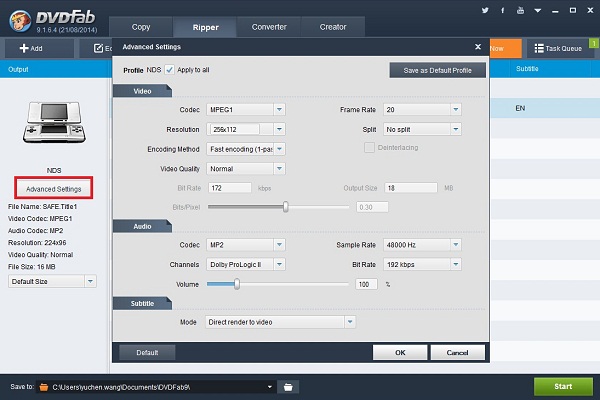Close the Advanced Settings dialog

(x=478, y=47)
